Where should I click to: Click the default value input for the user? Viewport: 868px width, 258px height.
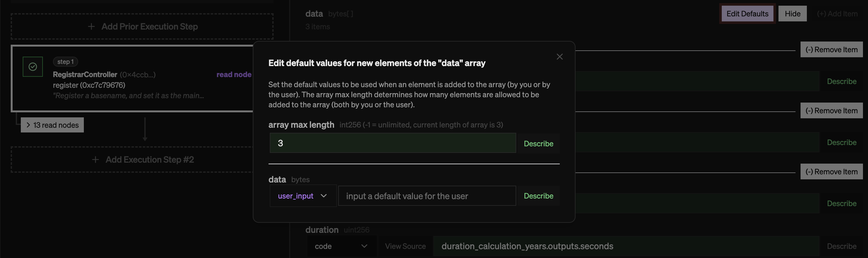click(426, 196)
